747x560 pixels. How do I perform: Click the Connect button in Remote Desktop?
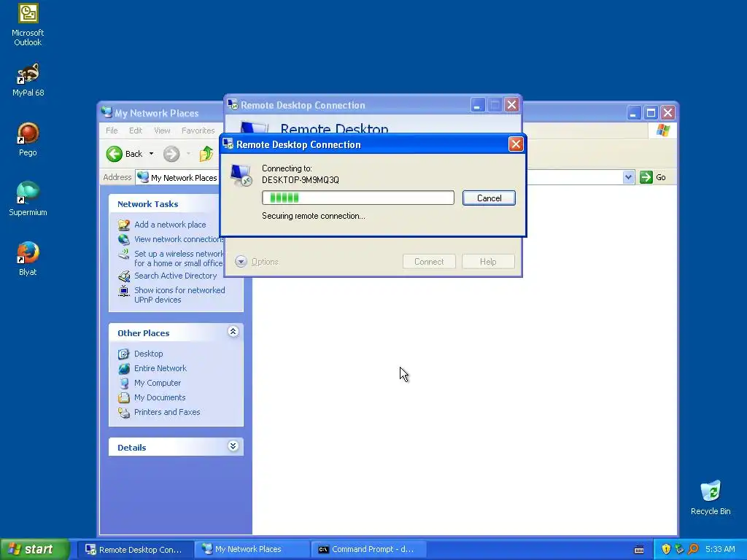(429, 262)
